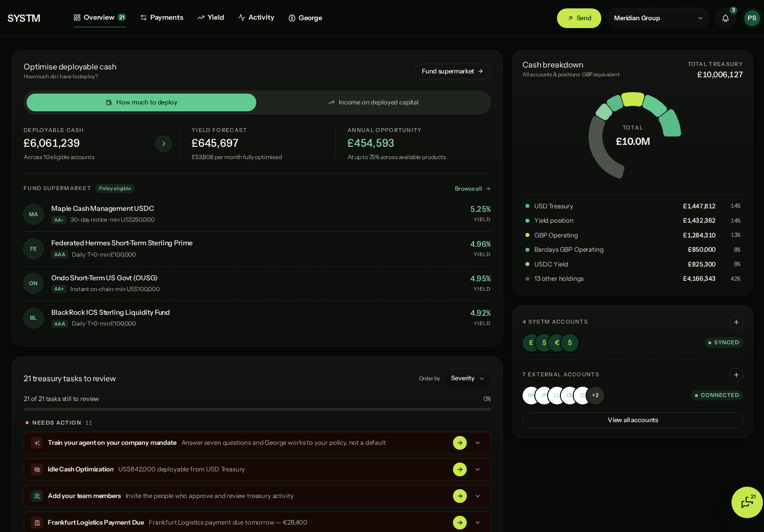Viewport: 764px width, 532px height.
Task: Open the Meridian Group dropdown
Action: tap(658, 18)
